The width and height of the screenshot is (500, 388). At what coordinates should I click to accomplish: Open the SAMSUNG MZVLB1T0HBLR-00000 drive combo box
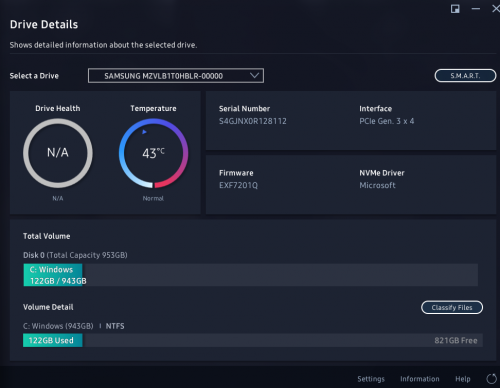176,76
